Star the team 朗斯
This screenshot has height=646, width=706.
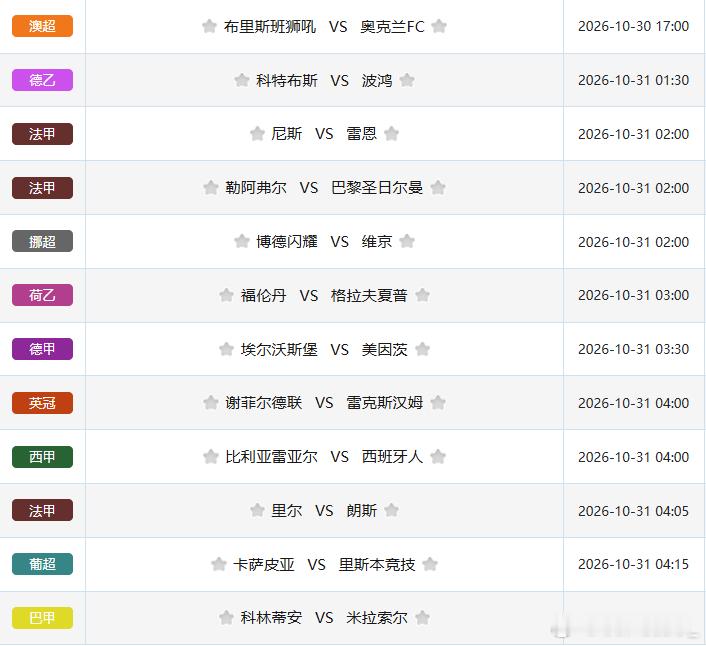coord(391,510)
